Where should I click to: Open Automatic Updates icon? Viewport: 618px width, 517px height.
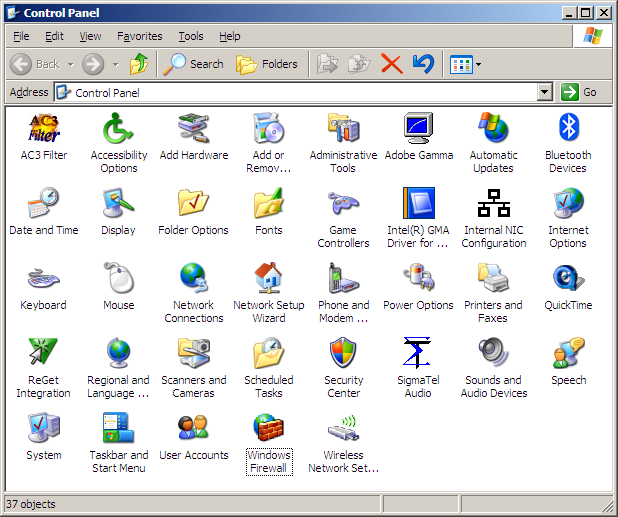tap(493, 128)
